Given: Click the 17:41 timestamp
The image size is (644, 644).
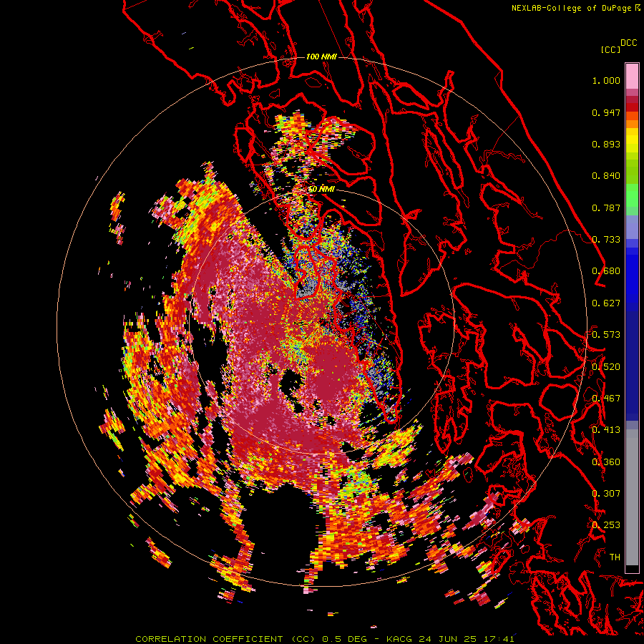Looking at the screenshot, I should tap(499, 639).
